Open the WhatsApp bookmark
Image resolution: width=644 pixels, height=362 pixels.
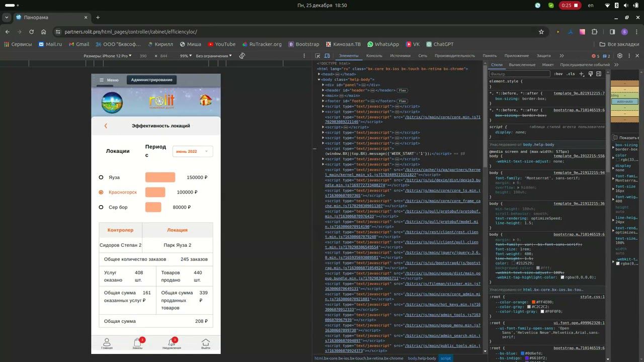383,44
